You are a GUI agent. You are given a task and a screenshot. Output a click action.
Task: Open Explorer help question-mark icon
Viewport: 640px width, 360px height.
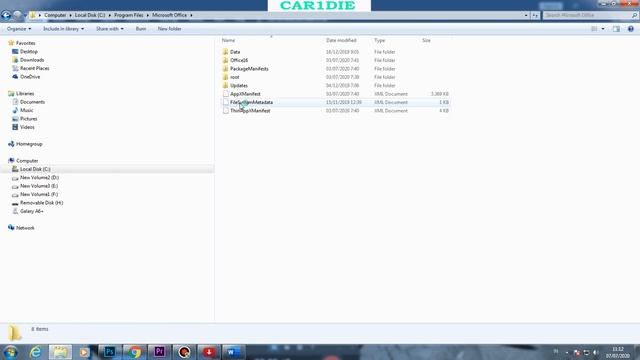(x=631, y=29)
